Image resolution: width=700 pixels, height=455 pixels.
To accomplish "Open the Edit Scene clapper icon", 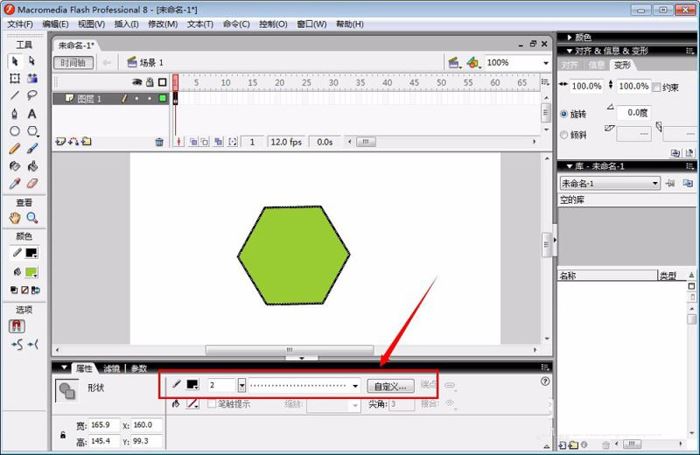I will point(454,63).
